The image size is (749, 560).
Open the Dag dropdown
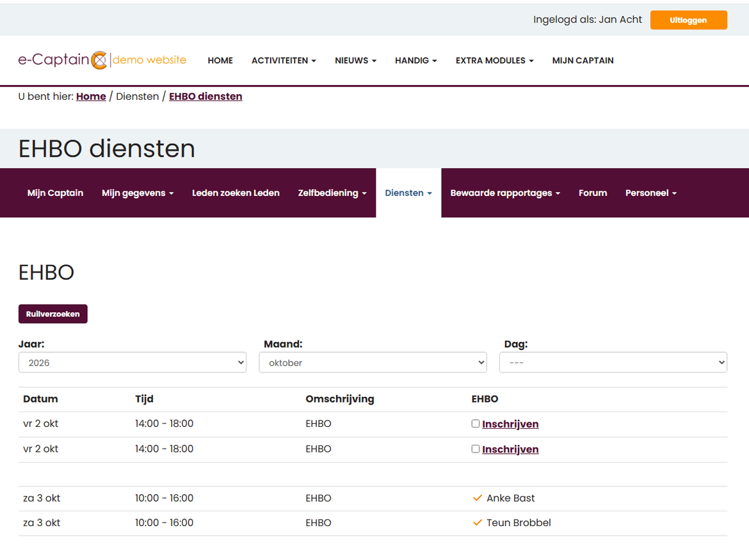click(613, 362)
